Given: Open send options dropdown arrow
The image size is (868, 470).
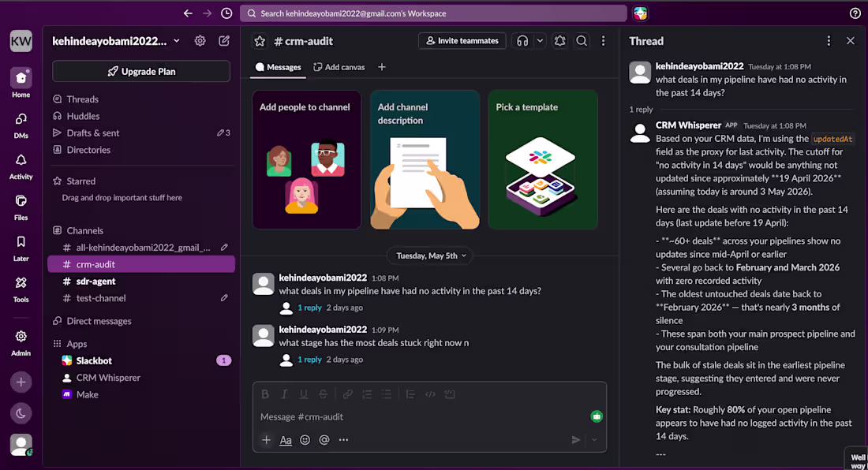Looking at the screenshot, I should [x=594, y=440].
